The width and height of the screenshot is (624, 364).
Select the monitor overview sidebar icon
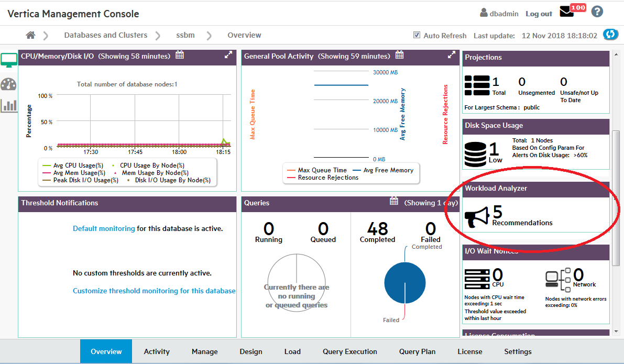coord(9,60)
